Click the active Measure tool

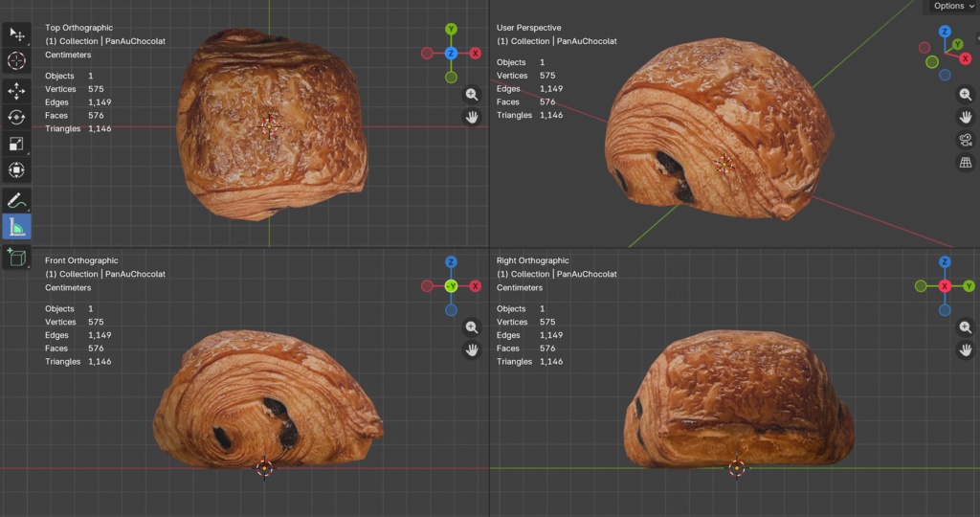16,227
